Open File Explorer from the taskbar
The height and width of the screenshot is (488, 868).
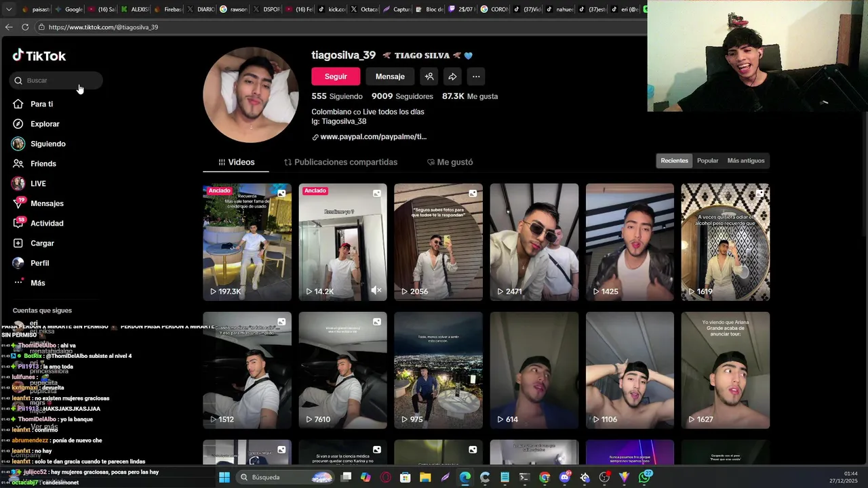click(425, 477)
